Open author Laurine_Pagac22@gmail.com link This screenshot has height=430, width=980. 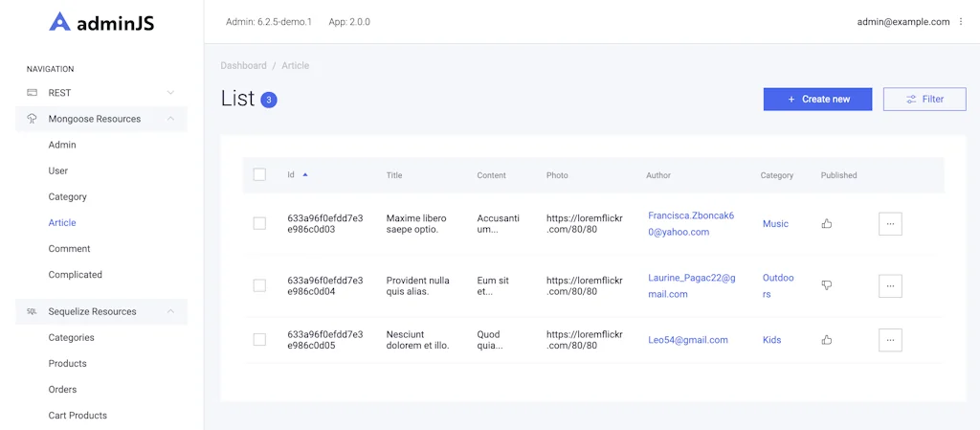pos(692,285)
